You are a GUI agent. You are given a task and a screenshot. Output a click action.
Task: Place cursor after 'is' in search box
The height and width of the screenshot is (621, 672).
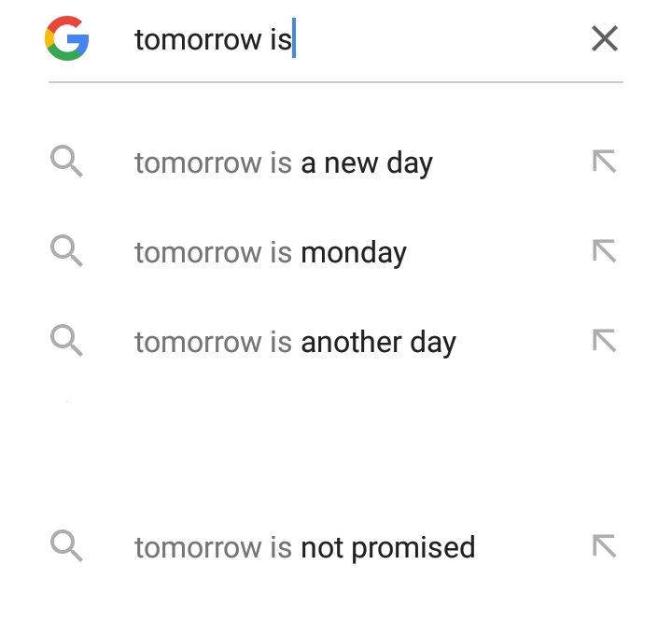293,40
